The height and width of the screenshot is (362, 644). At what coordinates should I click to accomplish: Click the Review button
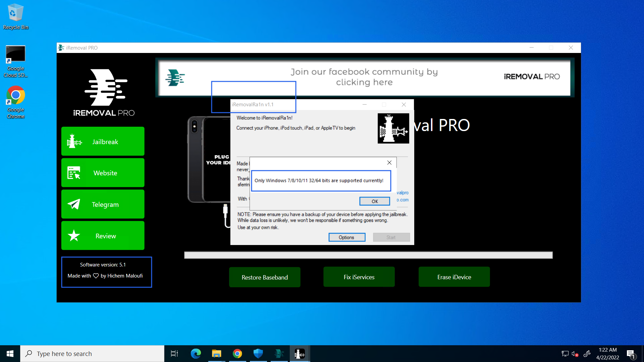tap(103, 236)
